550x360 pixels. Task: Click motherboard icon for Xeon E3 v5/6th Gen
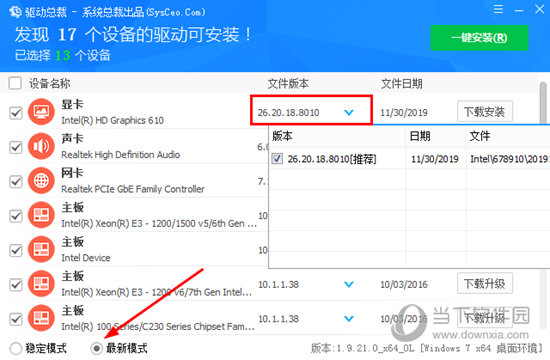point(41,215)
